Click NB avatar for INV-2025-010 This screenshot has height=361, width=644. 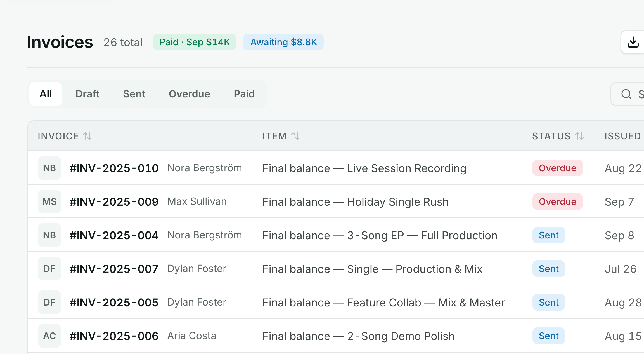[x=49, y=168]
